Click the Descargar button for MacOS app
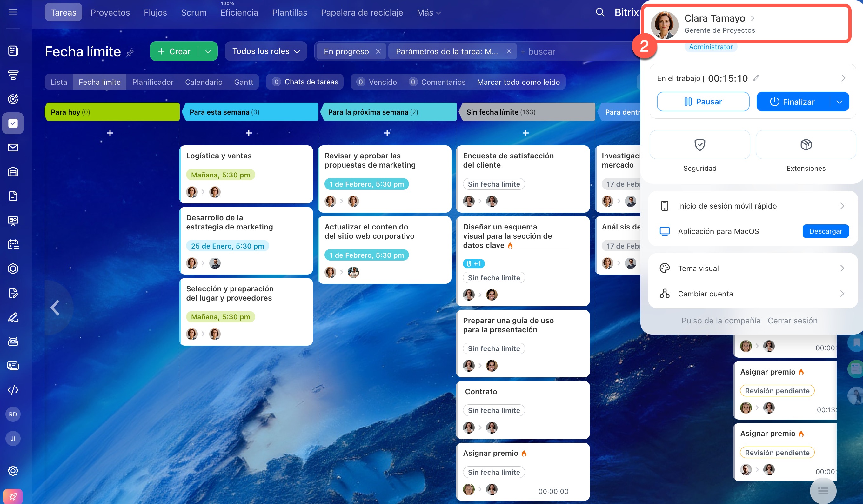 point(825,231)
